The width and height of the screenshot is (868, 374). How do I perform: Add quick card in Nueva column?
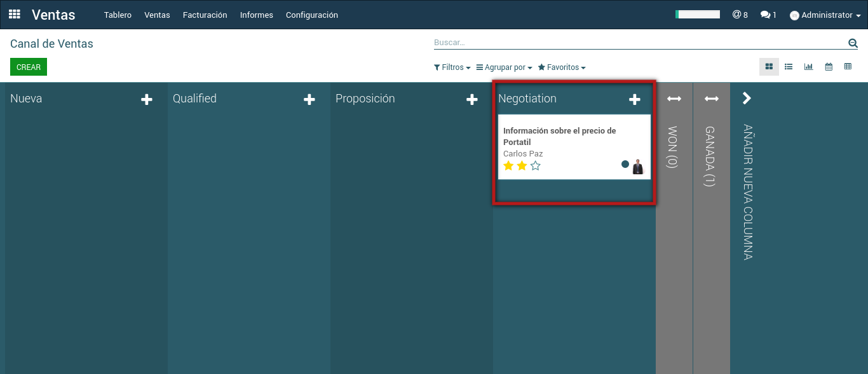[147, 99]
